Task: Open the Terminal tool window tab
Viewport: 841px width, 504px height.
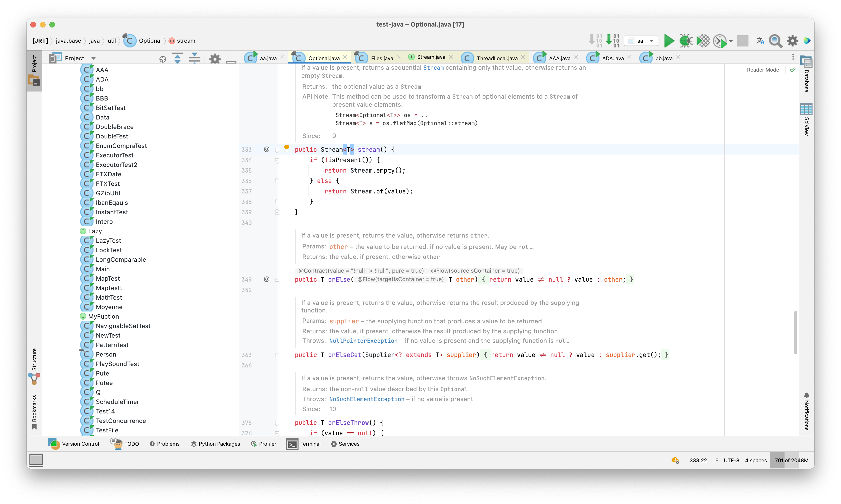Action: pos(304,444)
